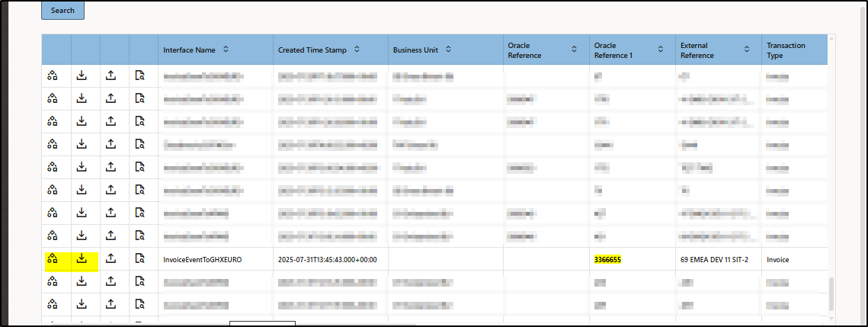
Task: Sort by Interface Name column arrows
Action: tap(226, 50)
